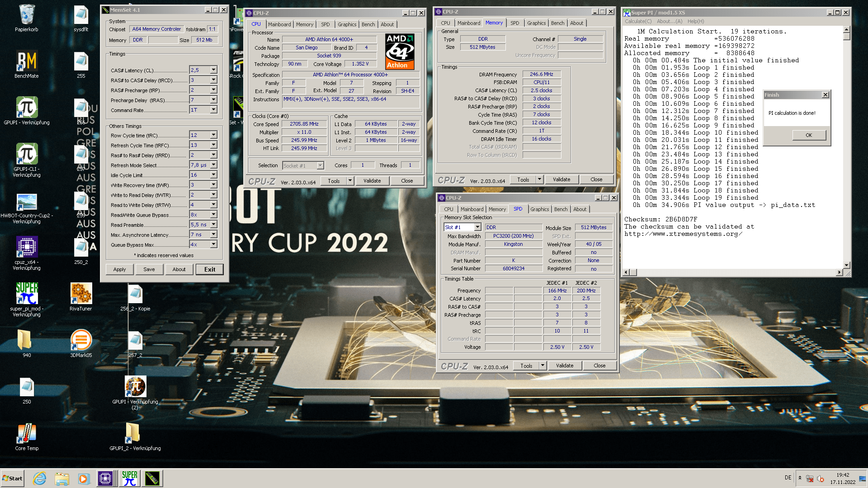Select the About tab in CPU-Z SPD window

(x=580, y=209)
